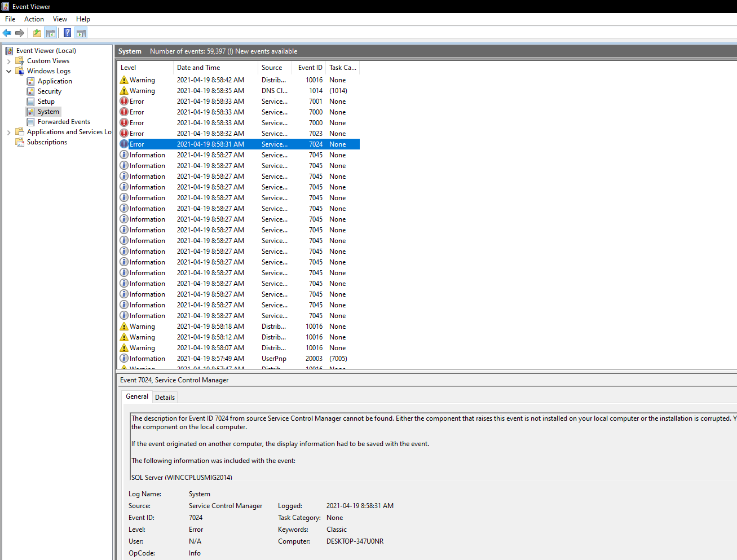Image resolution: width=737 pixels, height=560 pixels.
Task: Click the Forward arrow toolbar icon
Action: tap(20, 33)
